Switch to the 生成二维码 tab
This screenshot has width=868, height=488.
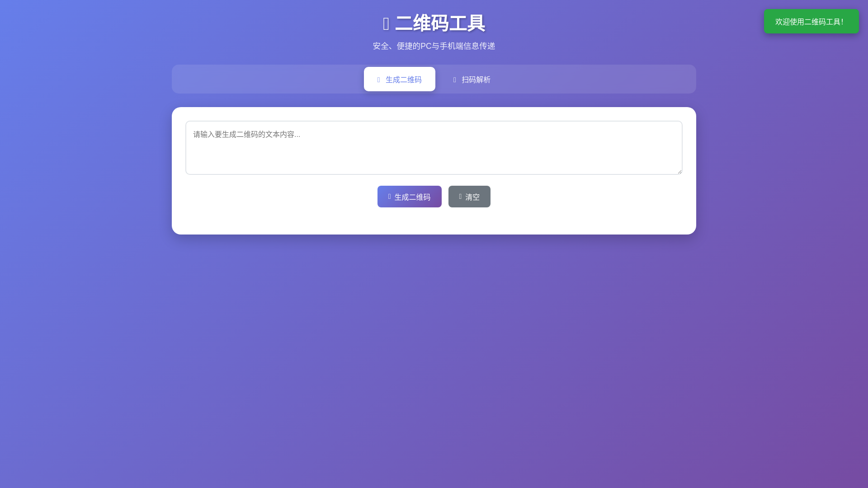tap(400, 79)
